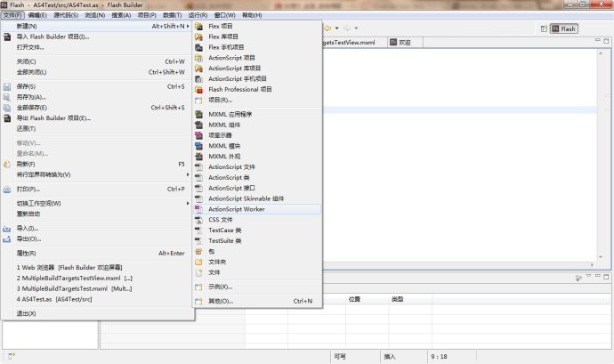Open recent 1 Web 浏览器 entry

click(69, 268)
